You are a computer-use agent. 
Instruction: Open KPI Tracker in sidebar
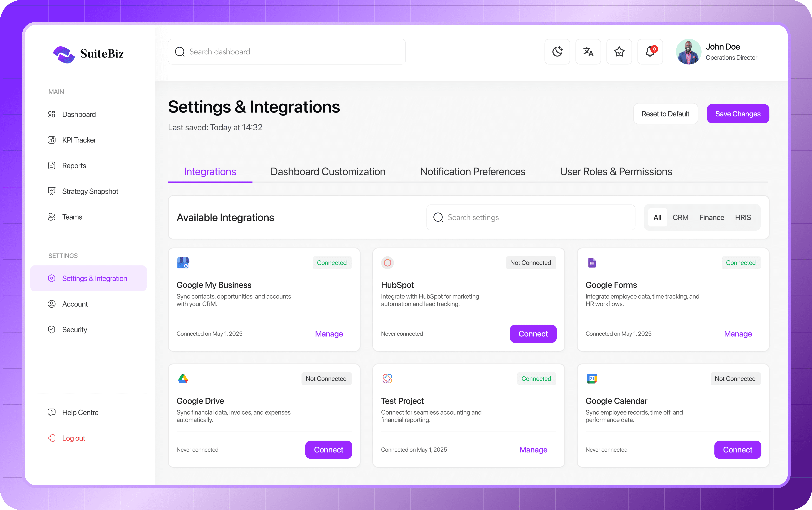79,140
